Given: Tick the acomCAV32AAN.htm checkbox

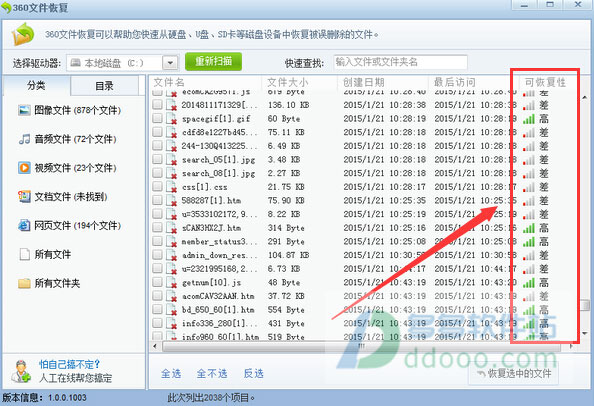Looking at the screenshot, I should pos(157,295).
